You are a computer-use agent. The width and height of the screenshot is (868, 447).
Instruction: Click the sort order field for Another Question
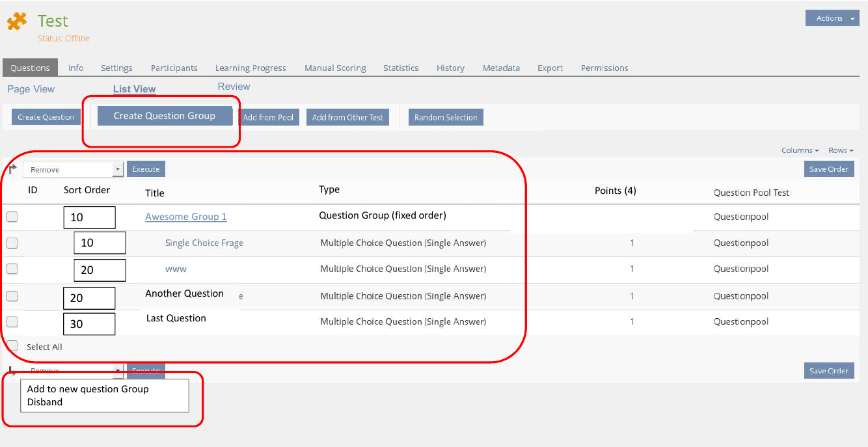[x=89, y=298]
